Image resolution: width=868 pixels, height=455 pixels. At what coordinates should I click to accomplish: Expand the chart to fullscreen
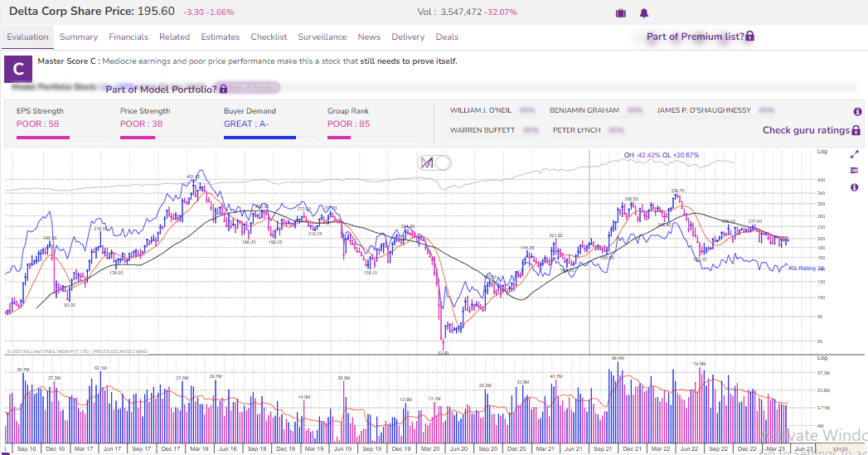[x=854, y=154]
